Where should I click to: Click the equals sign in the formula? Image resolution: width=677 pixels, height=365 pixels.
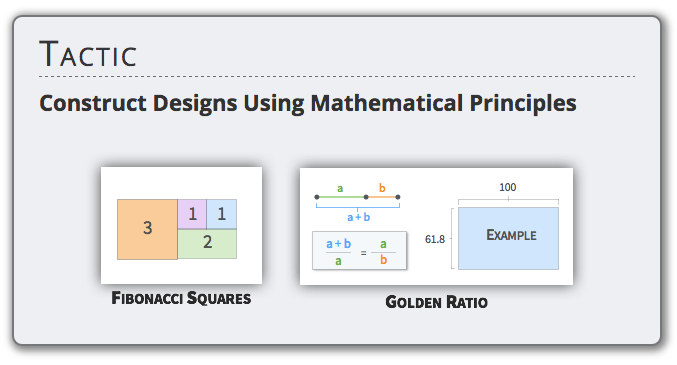[x=363, y=253]
